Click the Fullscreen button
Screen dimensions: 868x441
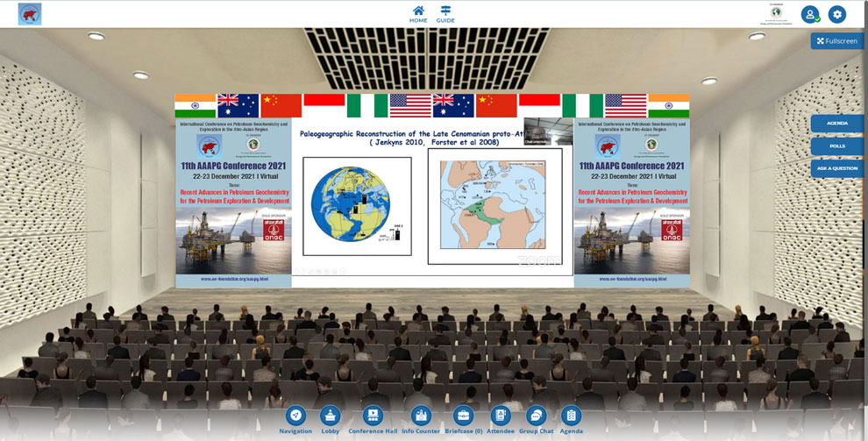(x=837, y=41)
